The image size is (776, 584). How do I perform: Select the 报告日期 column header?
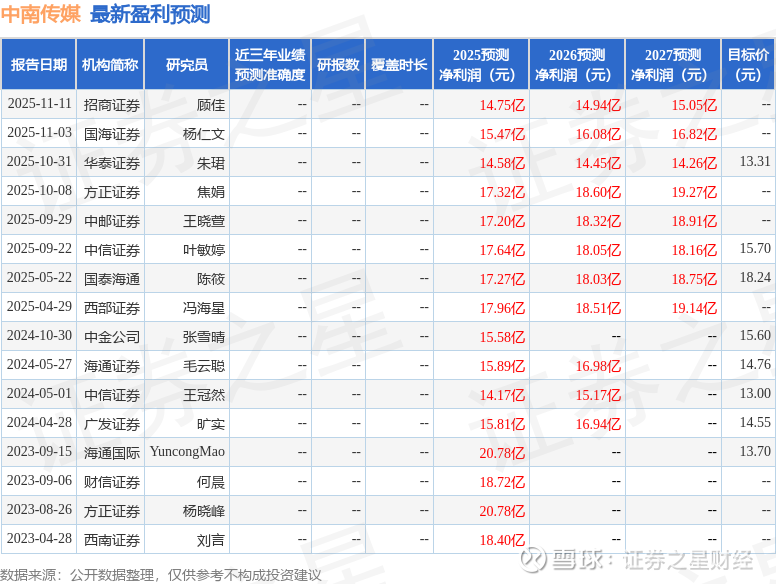coord(39,64)
